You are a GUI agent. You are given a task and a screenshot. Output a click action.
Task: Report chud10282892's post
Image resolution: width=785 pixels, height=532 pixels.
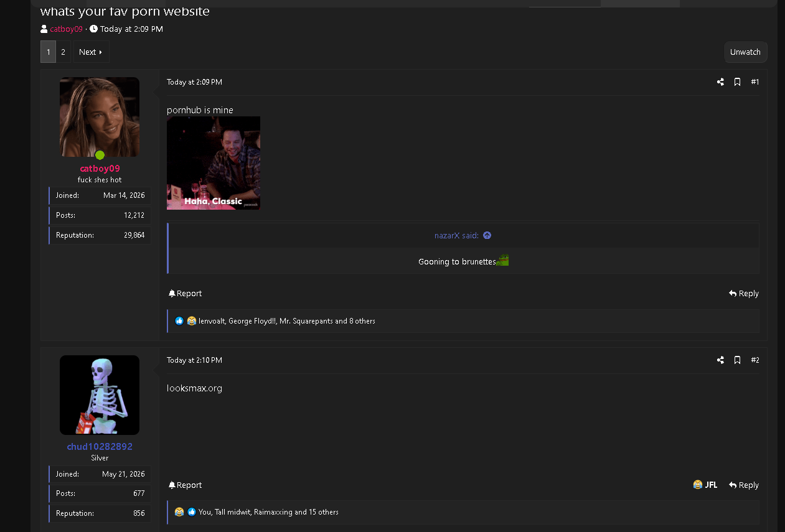point(185,485)
